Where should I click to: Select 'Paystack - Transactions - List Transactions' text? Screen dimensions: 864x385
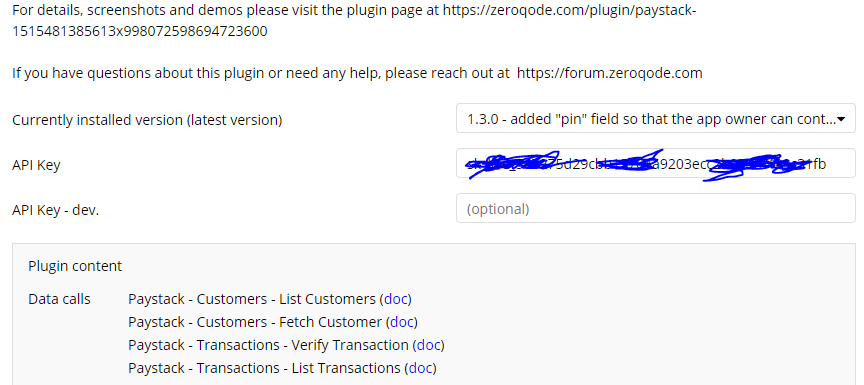point(264,367)
